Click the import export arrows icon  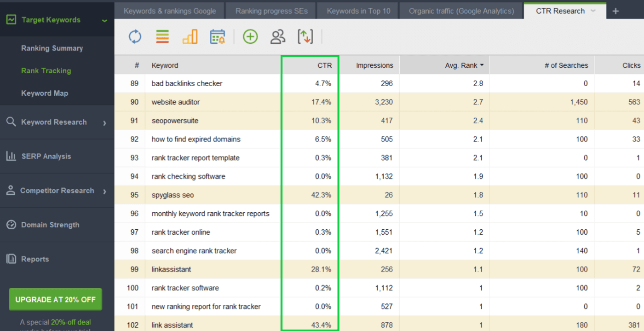(305, 36)
